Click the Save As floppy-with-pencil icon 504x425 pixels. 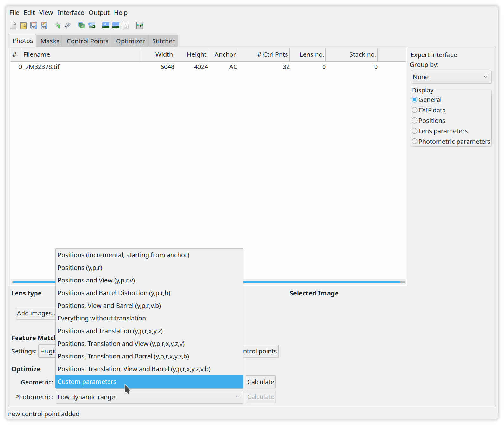pos(44,25)
